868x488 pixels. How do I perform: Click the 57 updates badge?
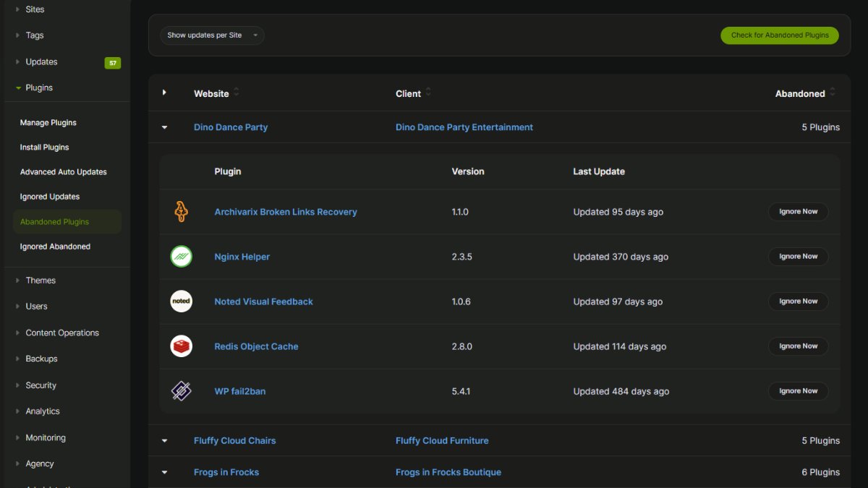[113, 63]
